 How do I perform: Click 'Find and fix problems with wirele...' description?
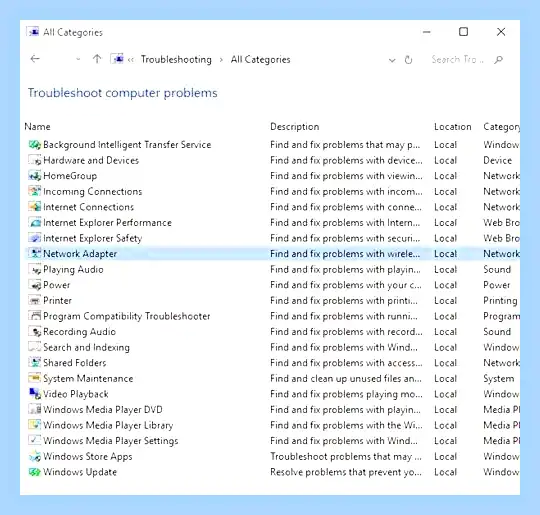[x=345, y=254]
